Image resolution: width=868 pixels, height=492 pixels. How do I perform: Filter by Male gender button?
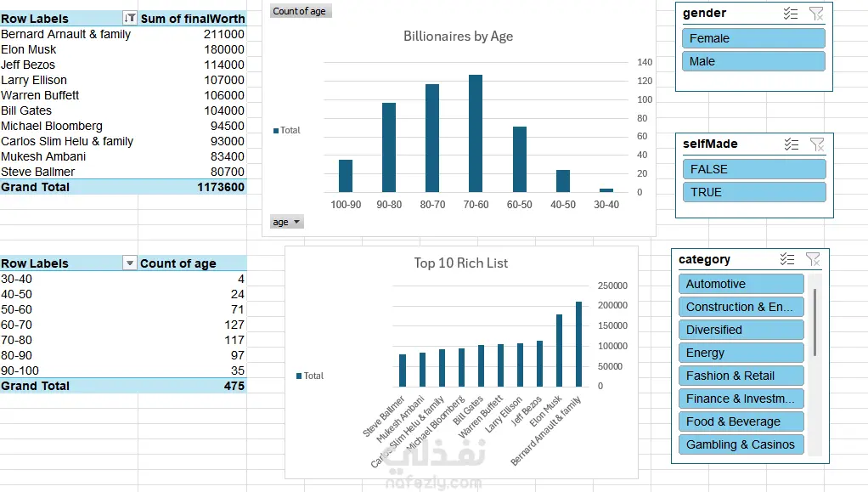753,61
